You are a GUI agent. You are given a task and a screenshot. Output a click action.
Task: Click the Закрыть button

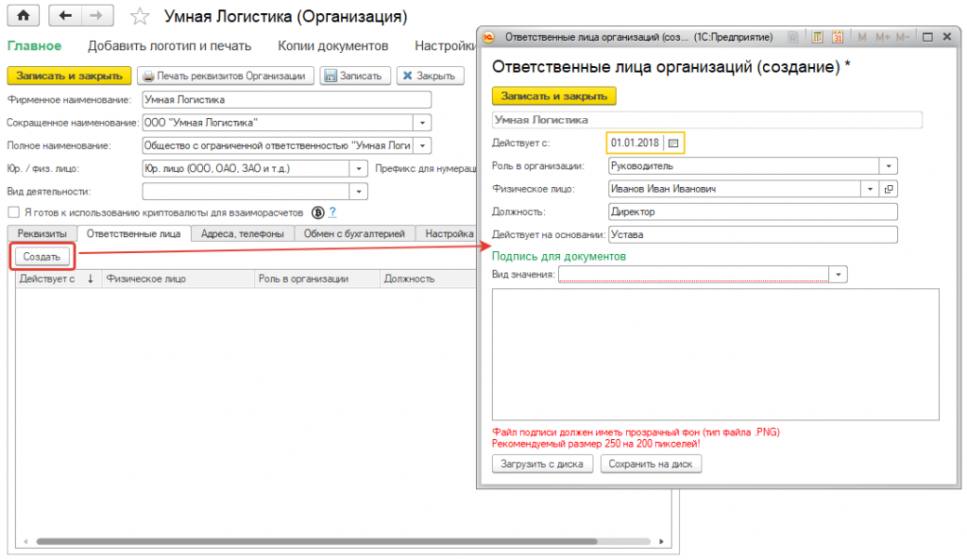[x=430, y=76]
